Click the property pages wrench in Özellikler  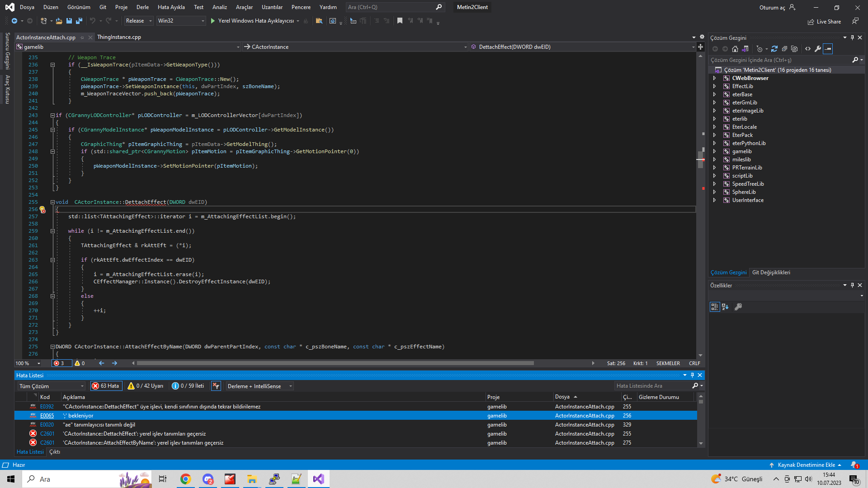738,307
